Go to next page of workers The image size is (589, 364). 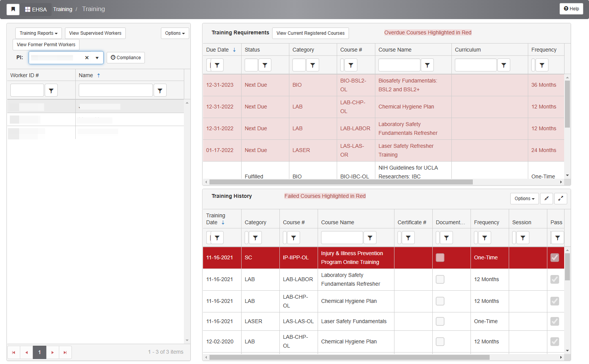pyautogui.click(x=52, y=352)
